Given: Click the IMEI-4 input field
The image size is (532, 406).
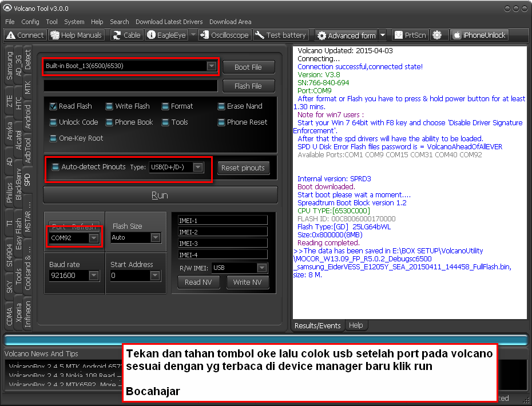Looking at the screenshot, I should coord(223,254).
